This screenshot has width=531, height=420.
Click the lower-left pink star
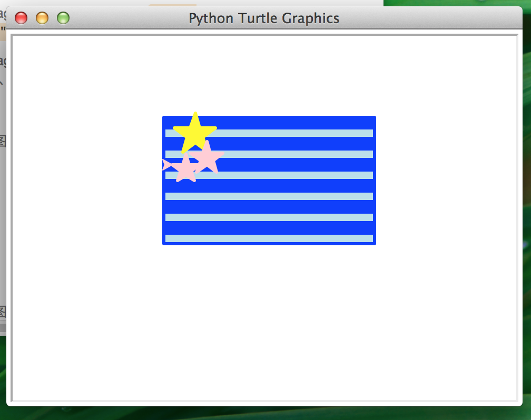click(x=185, y=169)
